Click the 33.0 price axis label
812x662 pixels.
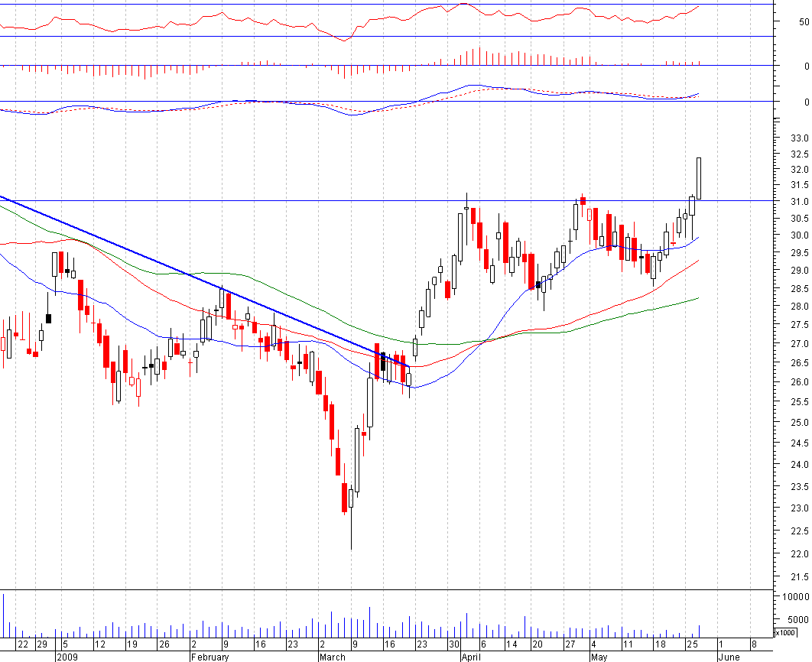click(799, 138)
